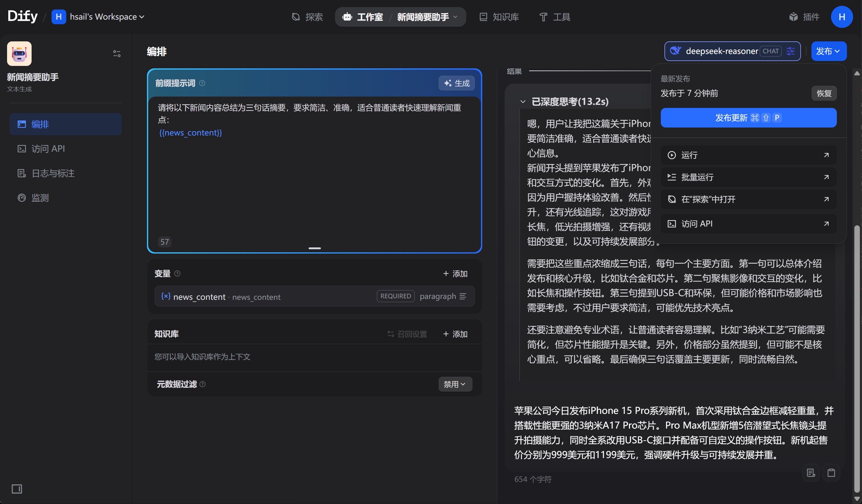Click the 57 character count badge
Image resolution: width=862 pixels, height=504 pixels.
[165, 242]
